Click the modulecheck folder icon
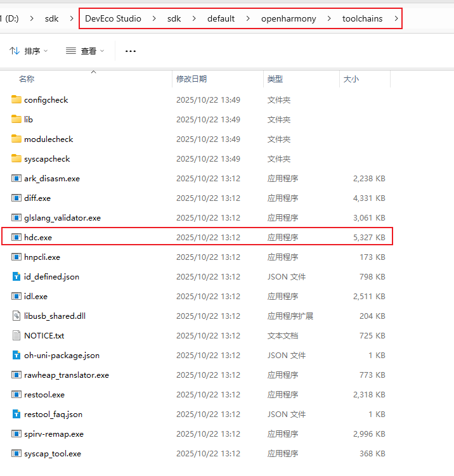 [16, 139]
